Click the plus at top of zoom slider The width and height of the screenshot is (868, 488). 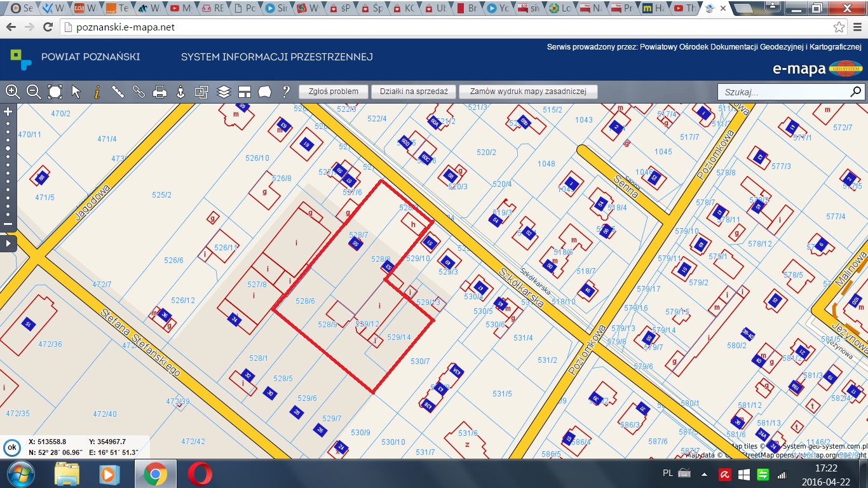(8, 111)
